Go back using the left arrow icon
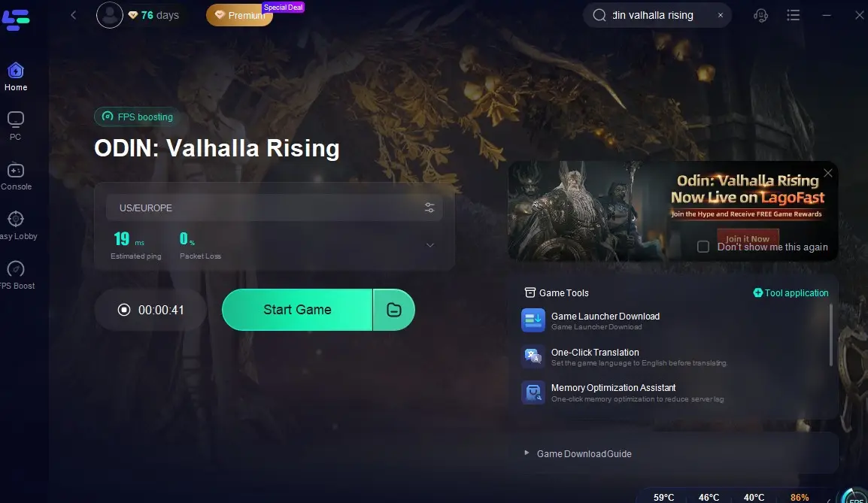868x503 pixels. tap(74, 15)
